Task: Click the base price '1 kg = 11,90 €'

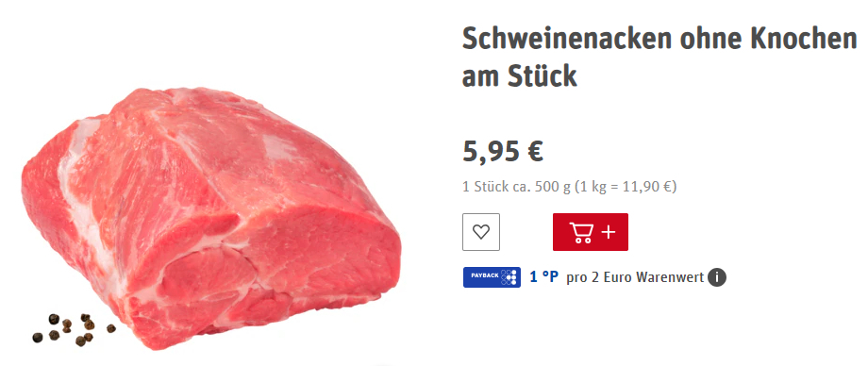Action: [625, 187]
